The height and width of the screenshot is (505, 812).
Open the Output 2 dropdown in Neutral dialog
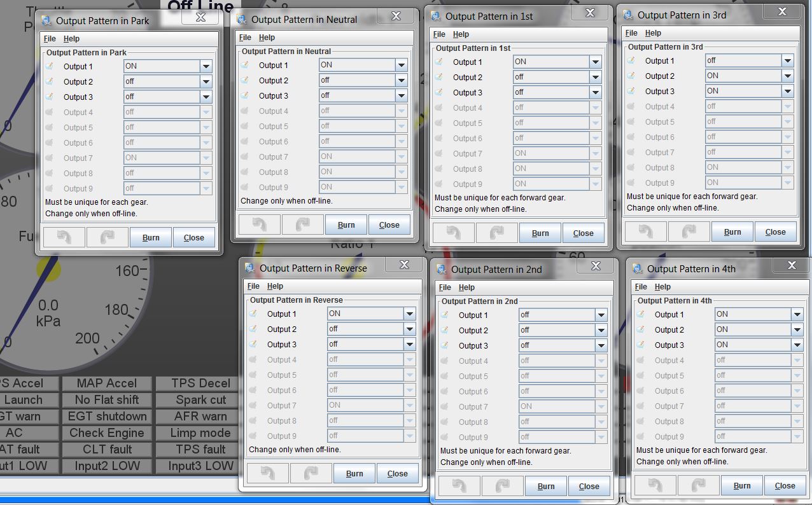(x=401, y=80)
